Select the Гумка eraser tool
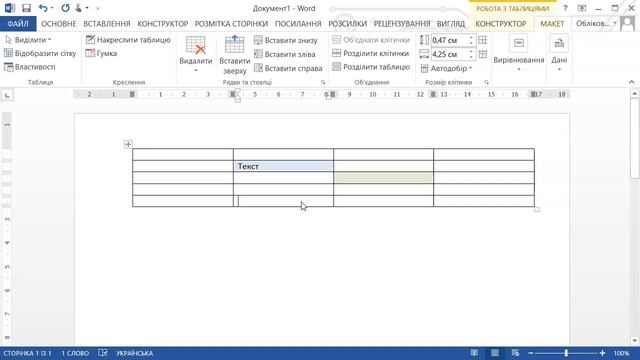Viewport: 640px width, 360px height. coord(101,53)
